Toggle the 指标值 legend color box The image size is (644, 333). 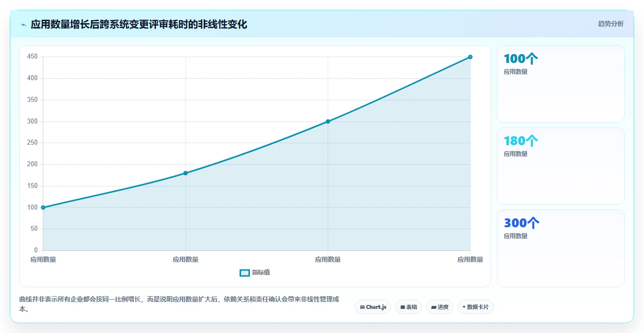245,273
